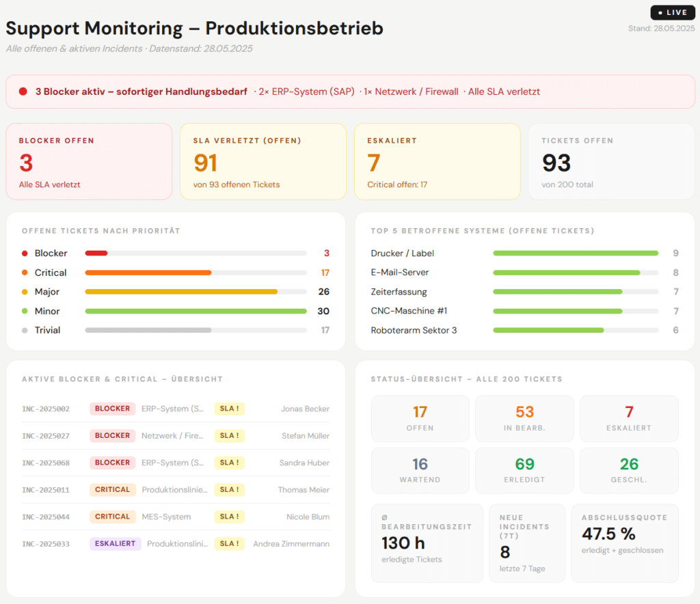Screen dimensions: 700x604
Task: Click the orange Critical priority dot
Action: 25,273
